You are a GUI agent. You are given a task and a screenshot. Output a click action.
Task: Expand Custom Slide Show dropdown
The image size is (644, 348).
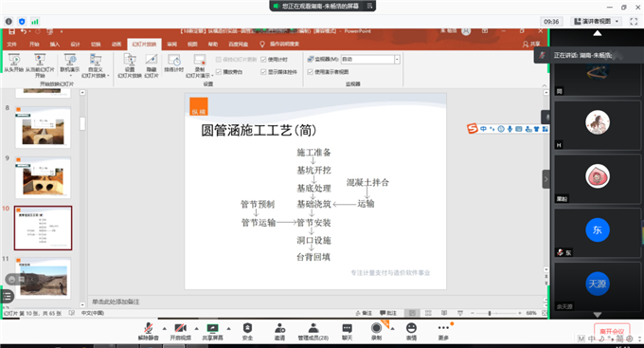point(108,76)
